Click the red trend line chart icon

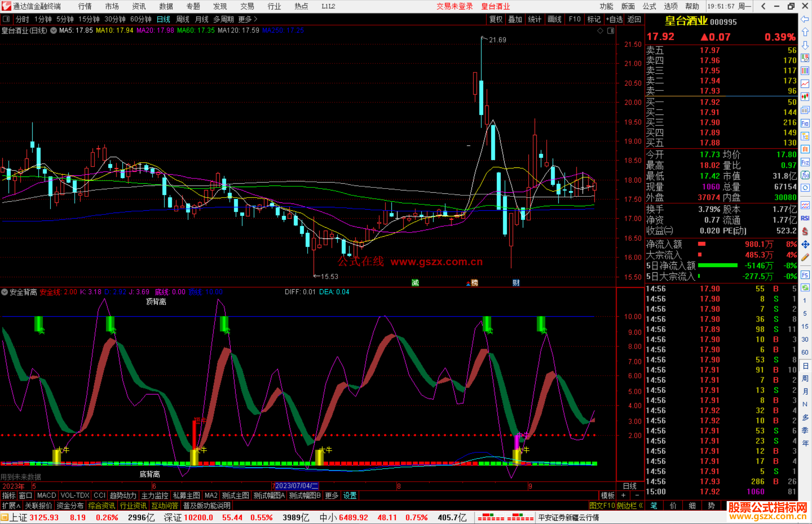pos(805,83)
